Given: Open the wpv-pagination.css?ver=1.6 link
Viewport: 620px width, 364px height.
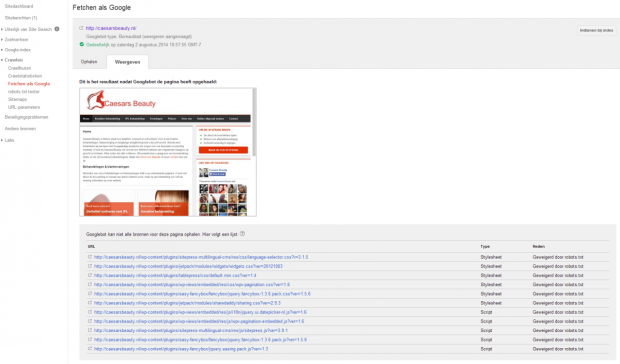Looking at the screenshot, I should [x=192, y=284].
